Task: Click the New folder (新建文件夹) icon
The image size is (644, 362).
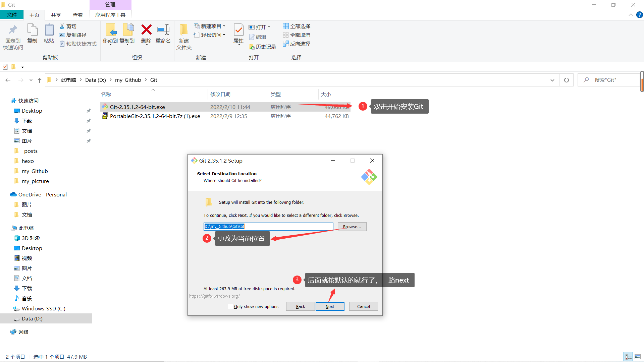Action: click(x=183, y=30)
